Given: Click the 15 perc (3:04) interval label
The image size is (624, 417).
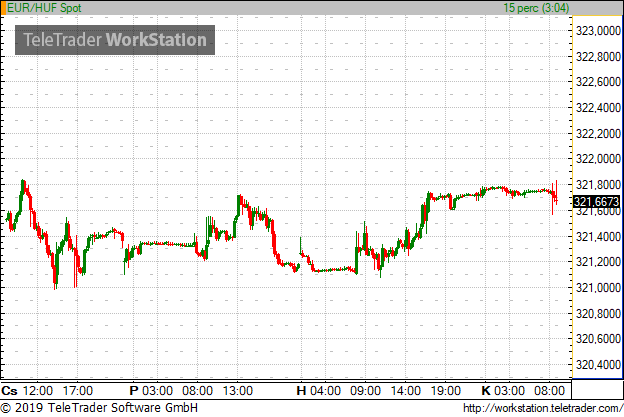Looking at the screenshot, I should 536,8.
